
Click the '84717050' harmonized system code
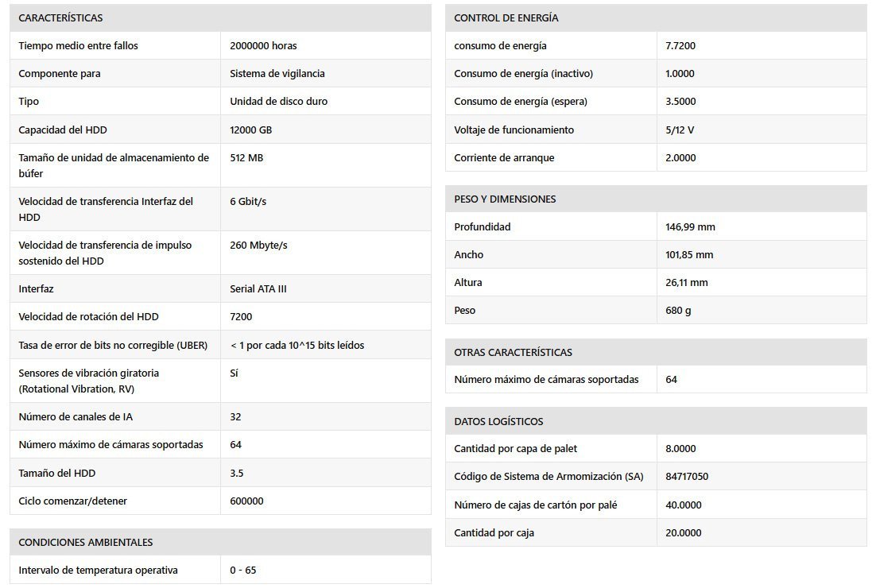point(687,477)
